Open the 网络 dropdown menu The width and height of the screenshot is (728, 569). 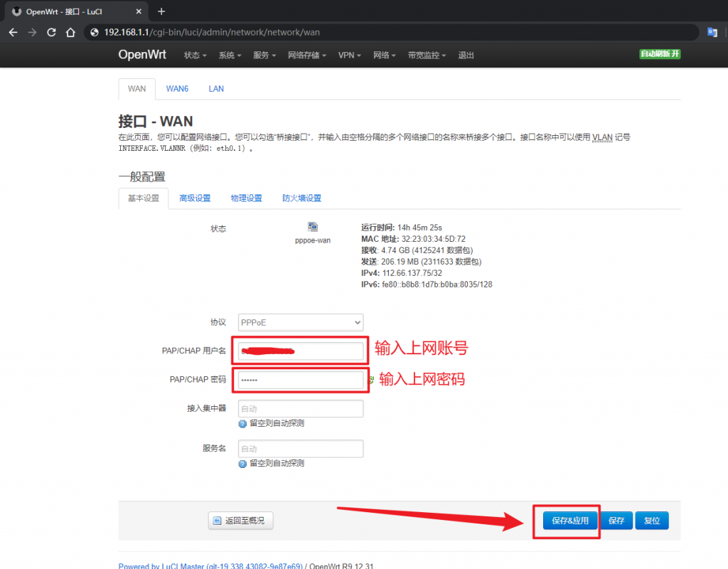coord(385,55)
